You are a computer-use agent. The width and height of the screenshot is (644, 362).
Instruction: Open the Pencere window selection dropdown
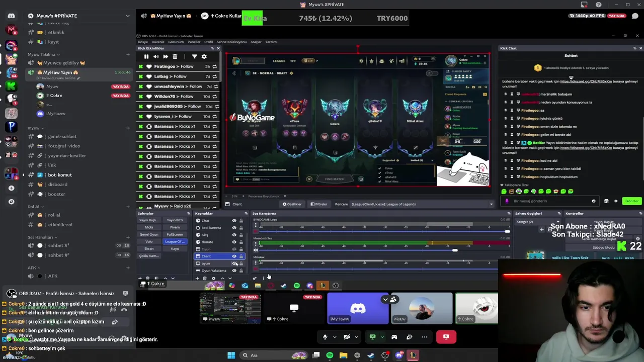tap(423, 204)
